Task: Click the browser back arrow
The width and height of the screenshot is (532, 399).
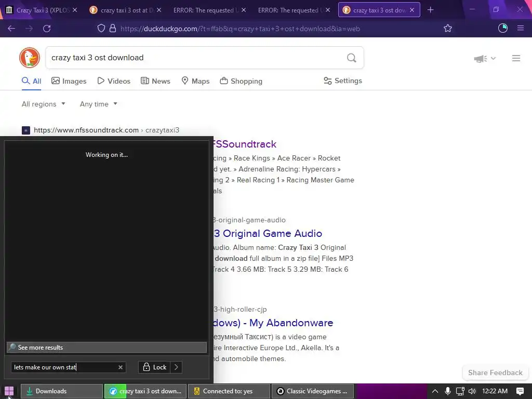Action: (x=11, y=29)
